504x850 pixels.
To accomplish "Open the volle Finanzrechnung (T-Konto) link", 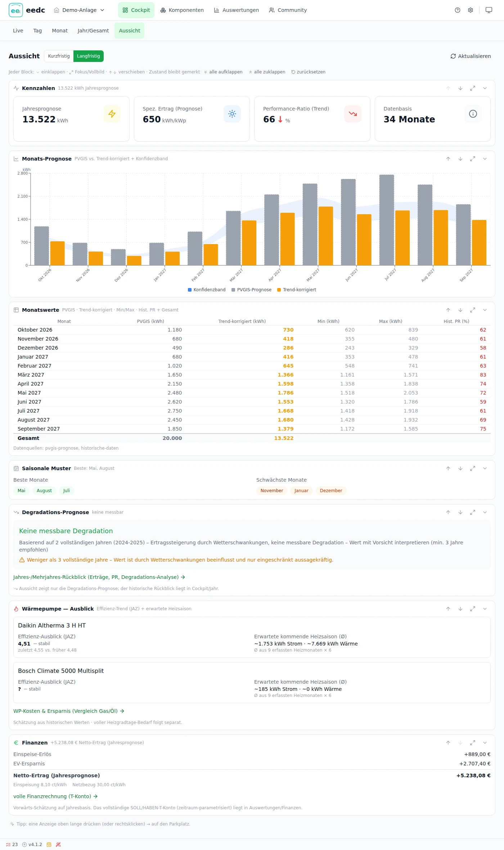I will pos(55,796).
